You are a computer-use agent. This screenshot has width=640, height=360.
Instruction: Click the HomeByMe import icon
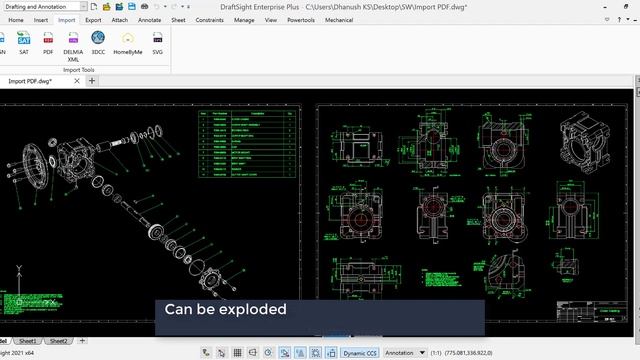click(x=128, y=42)
